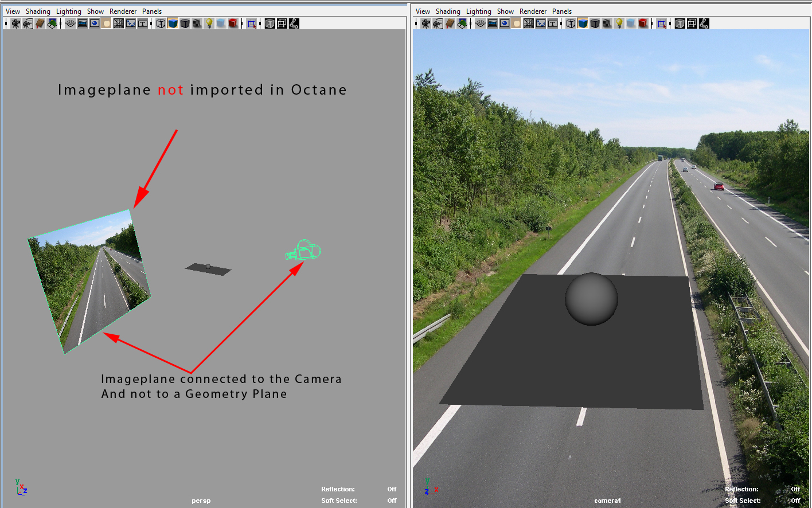Click the red High Quality cube in camera1 panel
This screenshot has width=812, height=508.
[x=643, y=24]
